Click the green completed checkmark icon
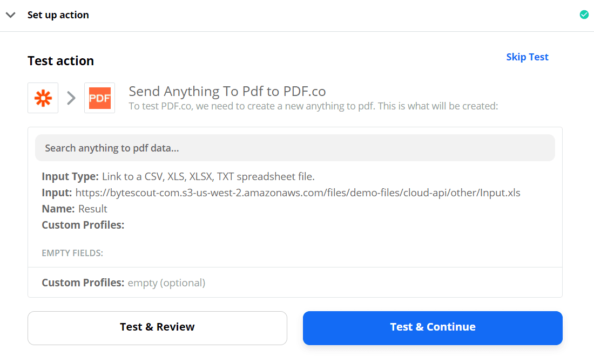 tap(584, 15)
